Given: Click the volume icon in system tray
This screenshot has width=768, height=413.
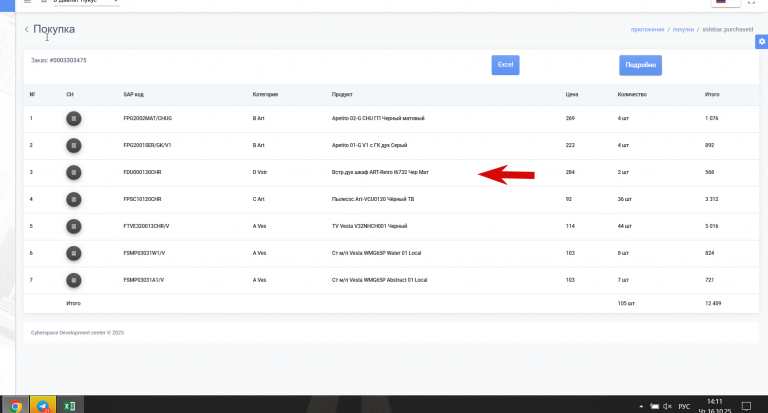Looking at the screenshot, I should pyautogui.click(x=667, y=406).
